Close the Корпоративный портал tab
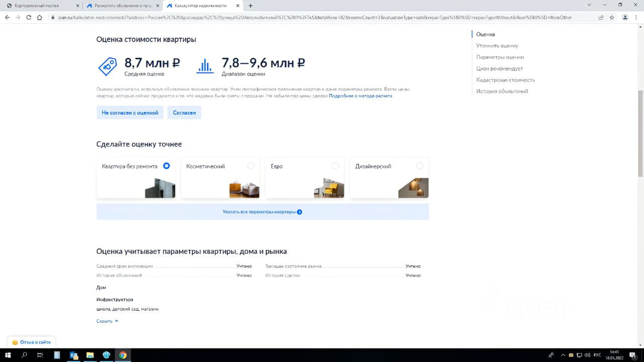Screen dimensions: 644x362 pos(77,6)
